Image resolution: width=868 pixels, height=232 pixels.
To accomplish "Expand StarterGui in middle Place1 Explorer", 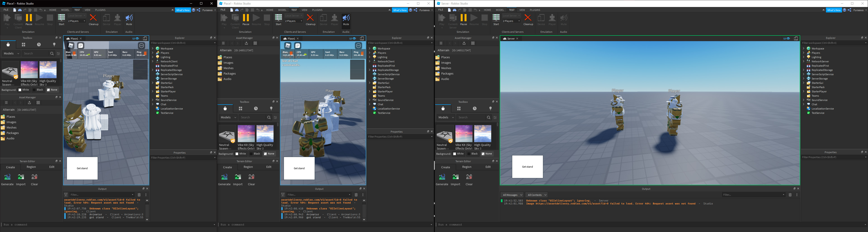I will 370,83.
